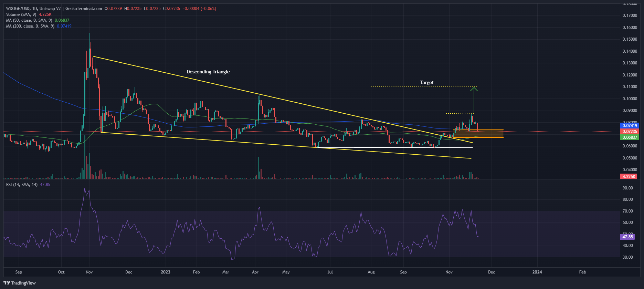Click the TradingView logo
Viewport: 644px width, 289px height.
tap(20, 283)
